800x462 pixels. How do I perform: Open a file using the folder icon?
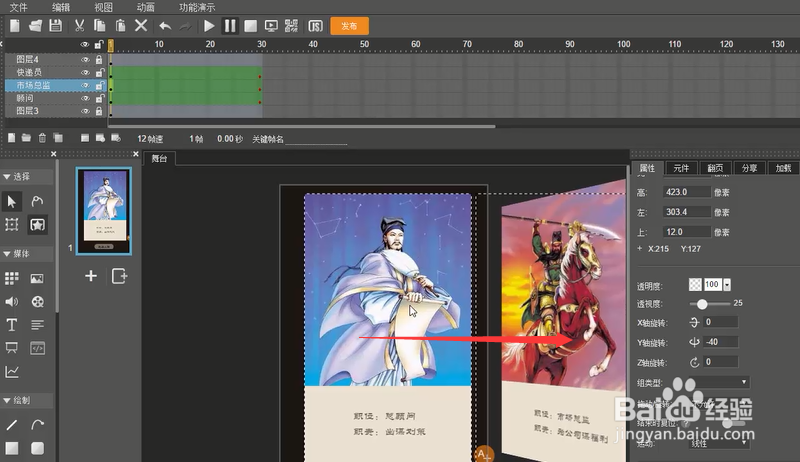tap(35, 25)
